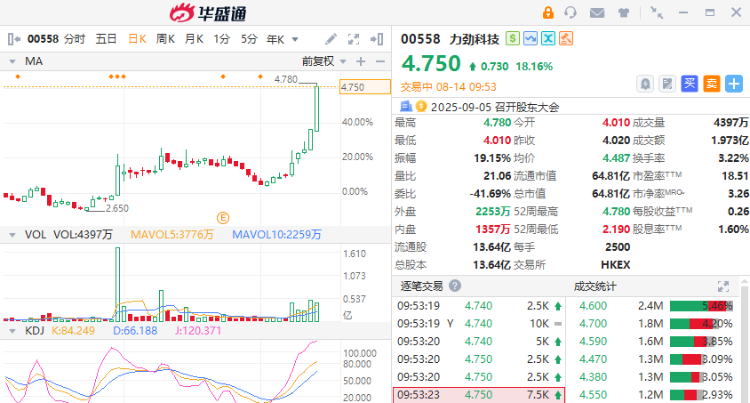Open help for 逐笔交易
This screenshot has width=750, height=403.
(455, 286)
